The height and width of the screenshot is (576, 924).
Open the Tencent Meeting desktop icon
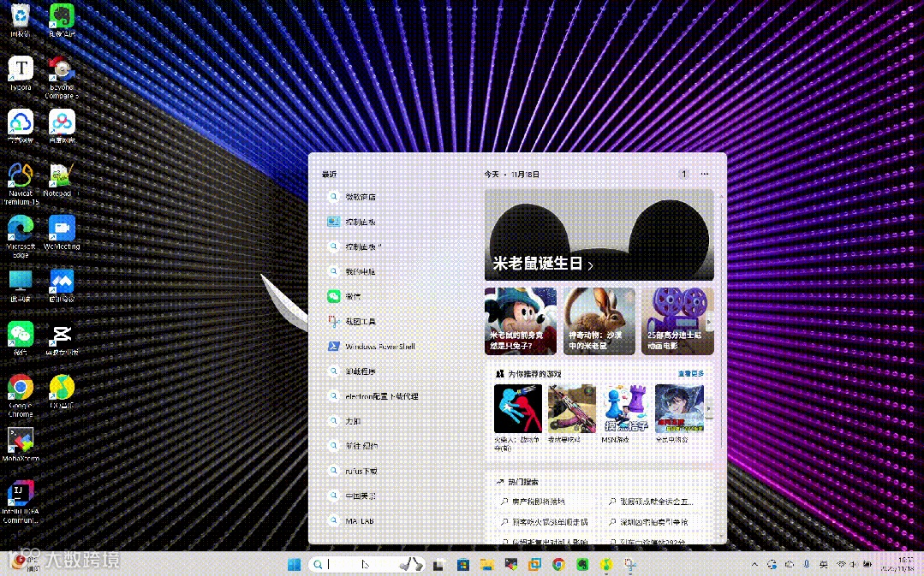[62, 286]
